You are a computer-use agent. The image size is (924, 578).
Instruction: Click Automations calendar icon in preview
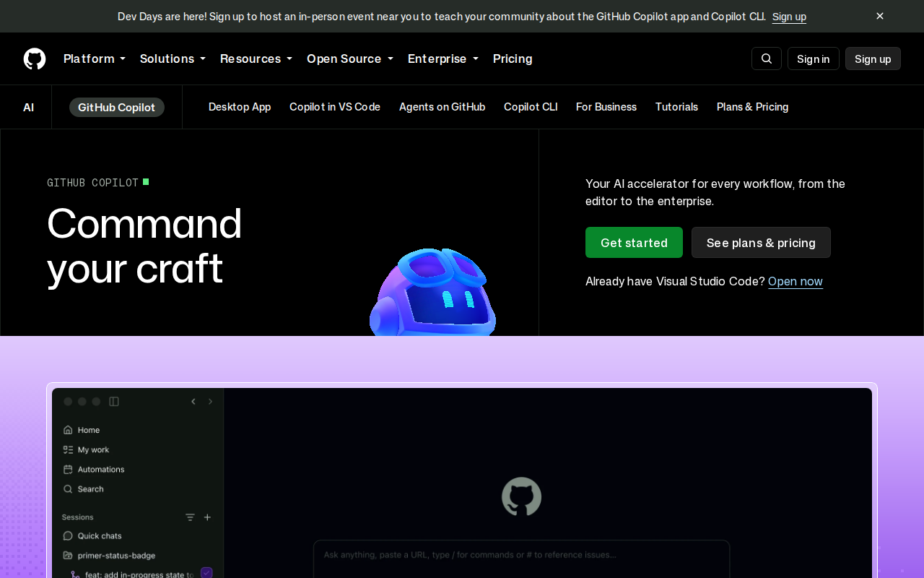coord(68,469)
